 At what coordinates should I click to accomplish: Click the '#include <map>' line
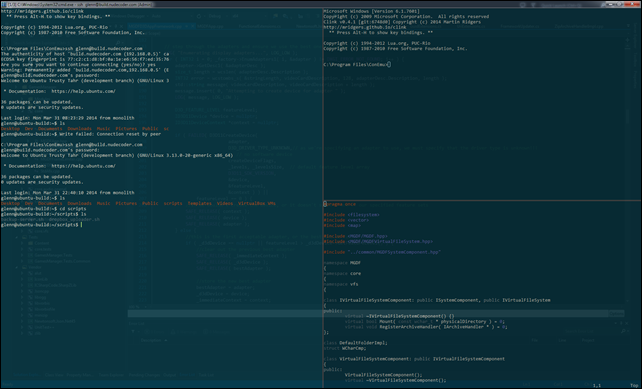click(342, 225)
